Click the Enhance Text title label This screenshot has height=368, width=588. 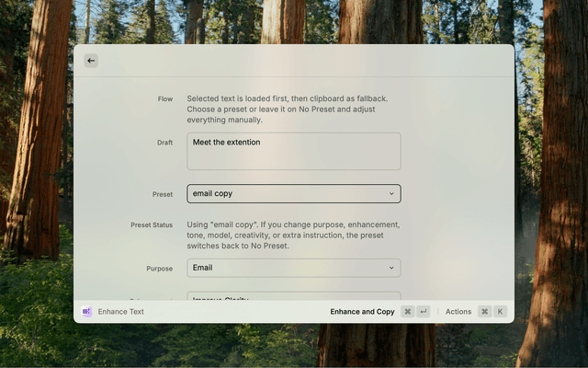coord(121,312)
